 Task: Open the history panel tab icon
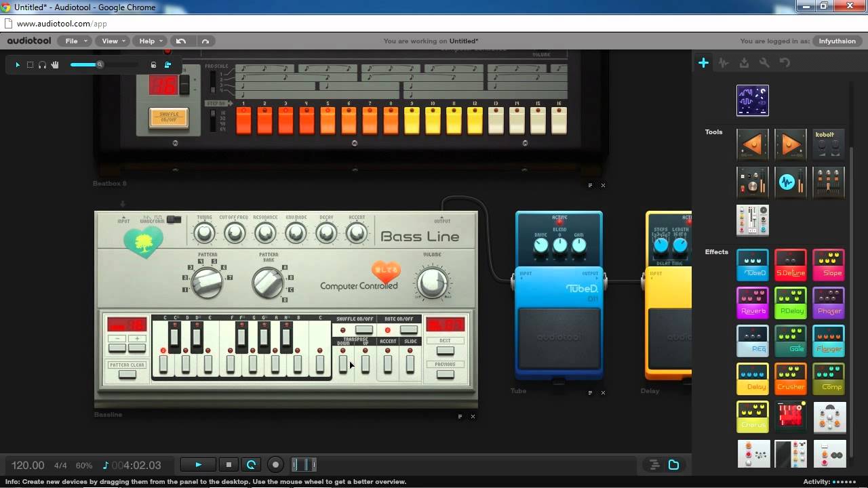click(785, 62)
